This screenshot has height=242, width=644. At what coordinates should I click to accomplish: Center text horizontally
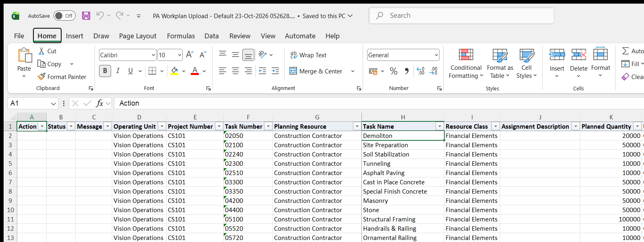(x=235, y=71)
